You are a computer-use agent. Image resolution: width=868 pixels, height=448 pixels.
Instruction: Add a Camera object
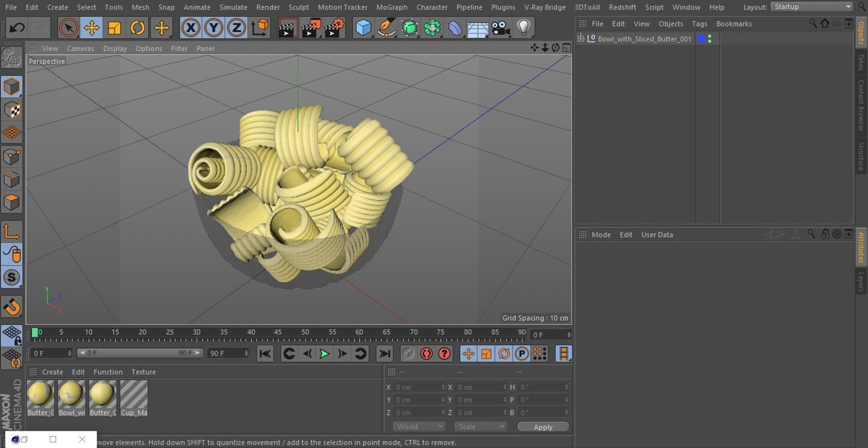[x=501, y=28]
